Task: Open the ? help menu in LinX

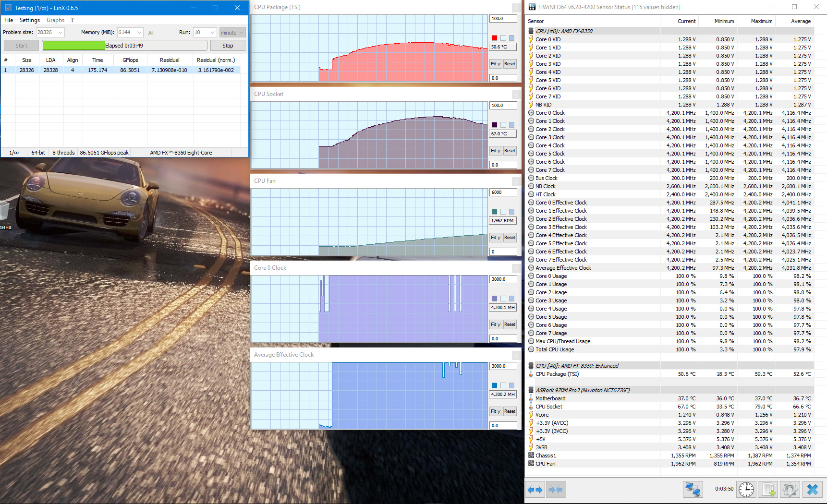Action: 72,20
